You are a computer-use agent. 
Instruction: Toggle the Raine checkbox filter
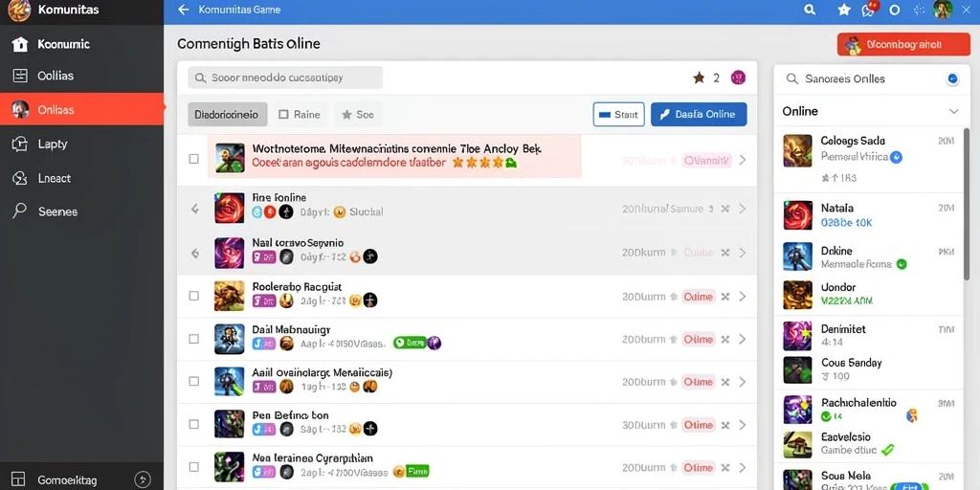pyautogui.click(x=283, y=115)
